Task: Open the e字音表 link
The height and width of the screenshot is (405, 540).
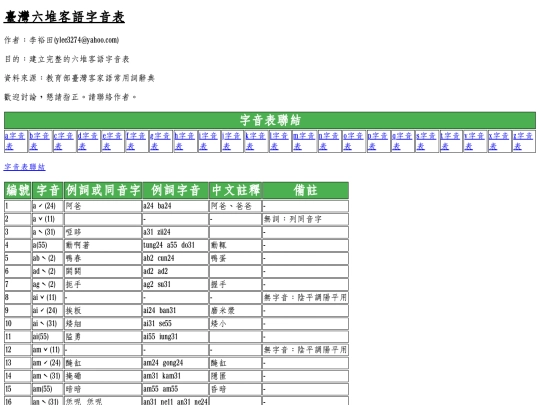Action: point(112,141)
